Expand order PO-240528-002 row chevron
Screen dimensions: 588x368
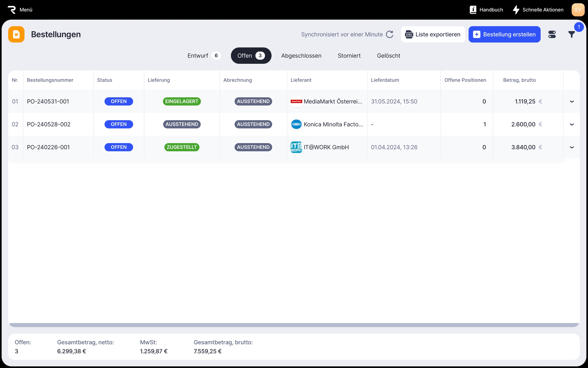tap(572, 124)
